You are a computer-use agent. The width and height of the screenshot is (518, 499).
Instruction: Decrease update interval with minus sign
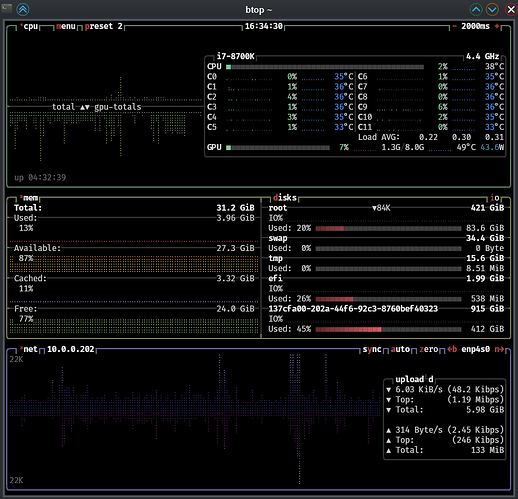454,26
